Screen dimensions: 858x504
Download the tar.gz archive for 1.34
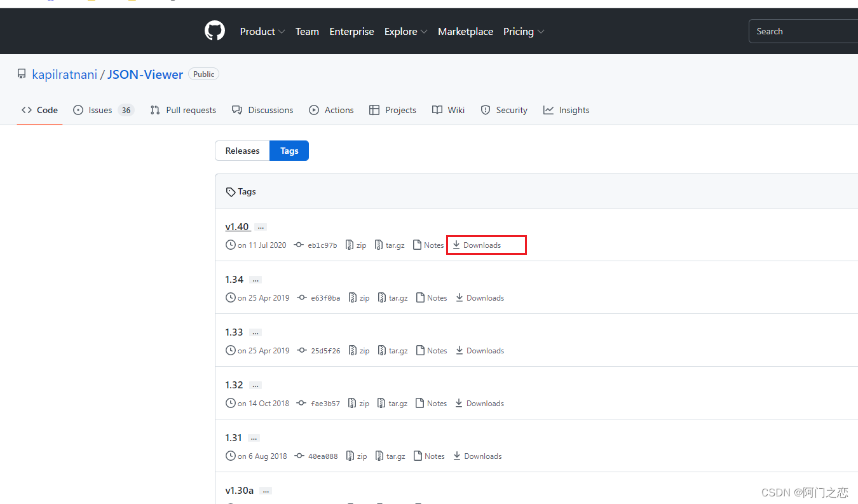point(393,298)
